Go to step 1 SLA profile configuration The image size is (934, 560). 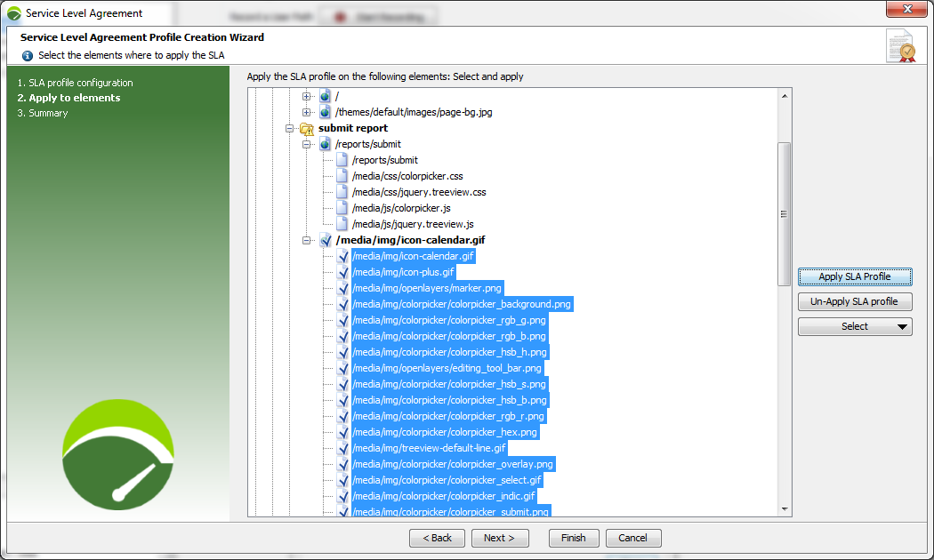tap(75, 83)
